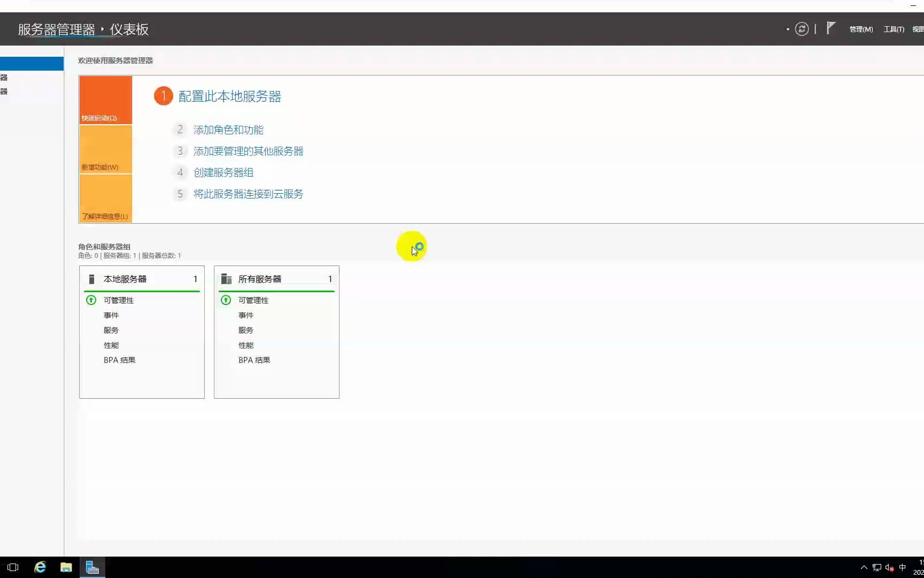Open 可管理性 in 所有服务器 tile
The image size is (924, 578).
tap(253, 300)
